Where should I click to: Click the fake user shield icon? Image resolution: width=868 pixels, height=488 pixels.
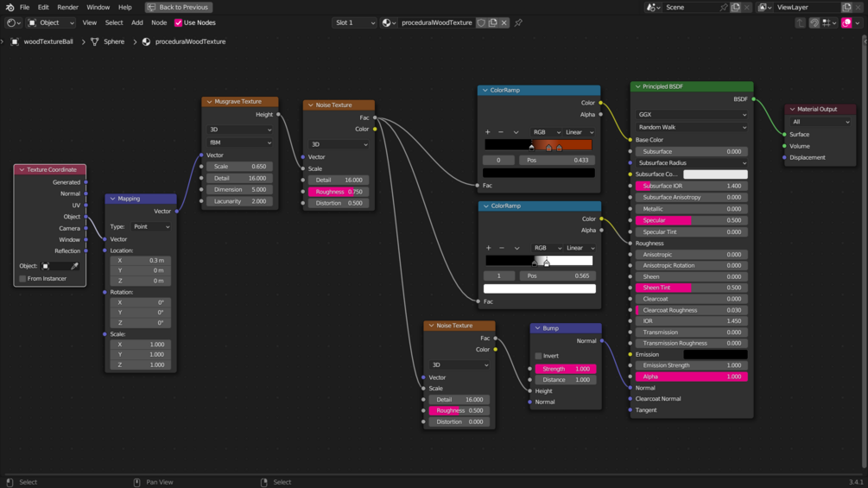[481, 22]
